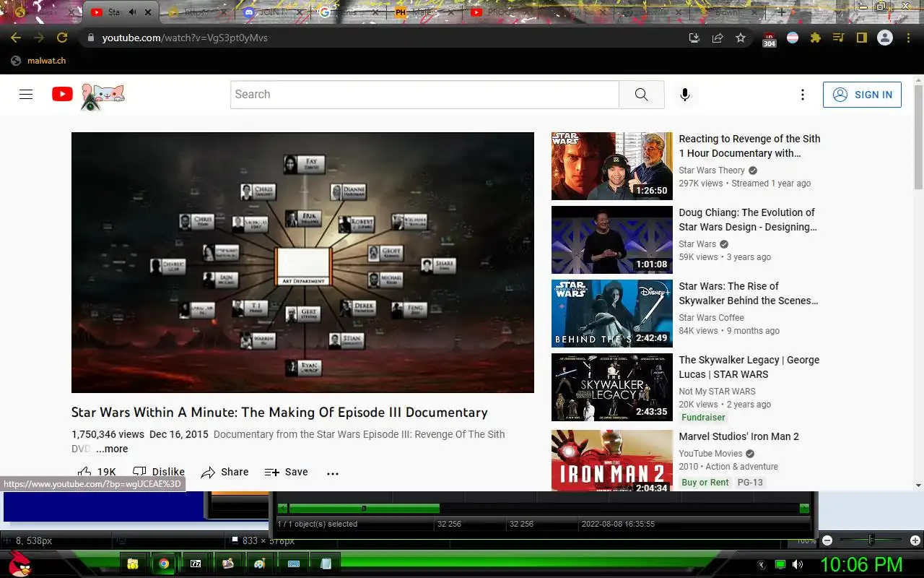The image size is (924, 578).
Task: Click Chrome icon in the taskbar
Action: coord(164,564)
